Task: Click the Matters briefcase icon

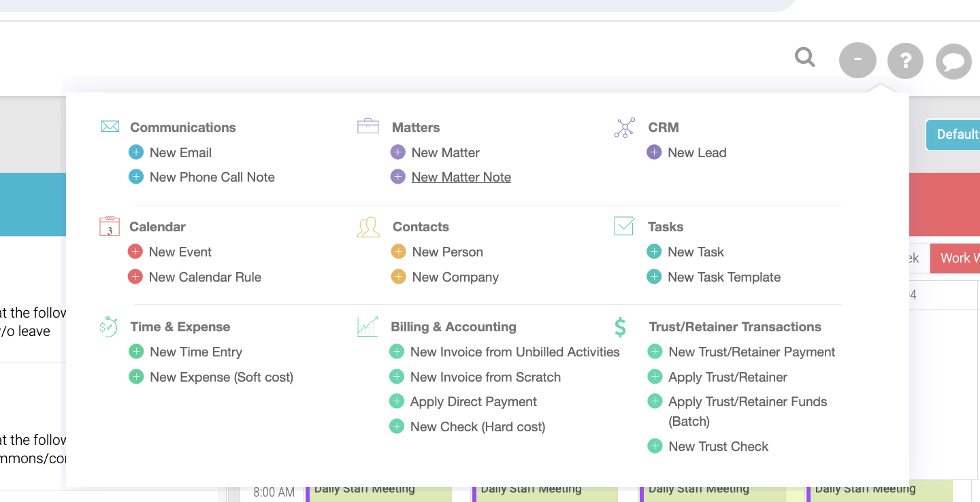Action: click(368, 127)
